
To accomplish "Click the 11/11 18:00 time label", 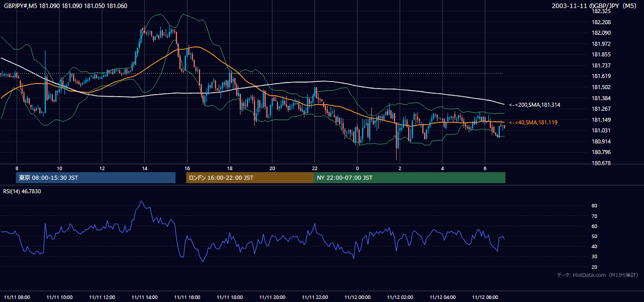I will 230,297.
